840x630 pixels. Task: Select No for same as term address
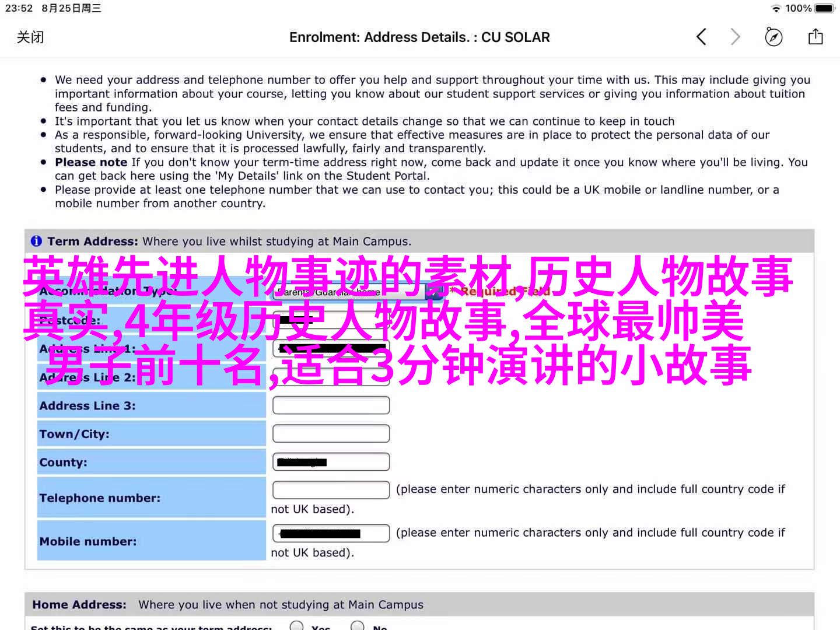coord(358,626)
